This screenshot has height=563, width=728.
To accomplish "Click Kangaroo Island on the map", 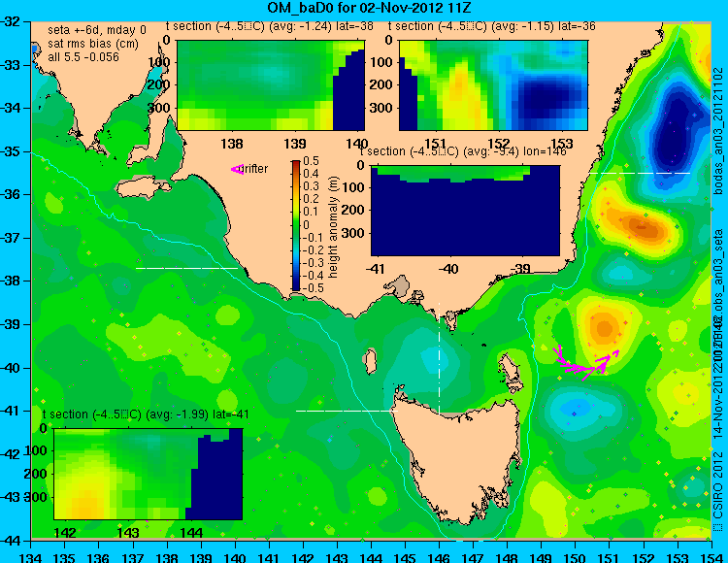I will pos(143,189).
